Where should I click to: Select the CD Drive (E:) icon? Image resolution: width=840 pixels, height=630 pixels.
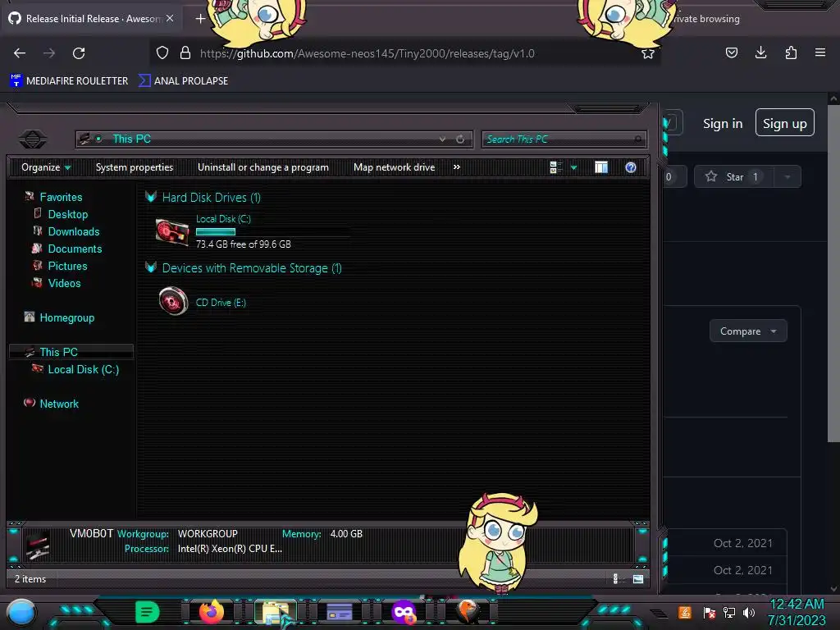point(174,302)
